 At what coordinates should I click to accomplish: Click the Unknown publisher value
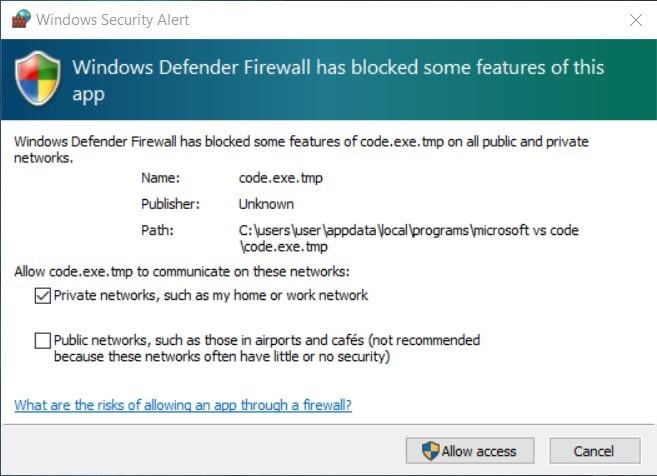click(x=266, y=203)
